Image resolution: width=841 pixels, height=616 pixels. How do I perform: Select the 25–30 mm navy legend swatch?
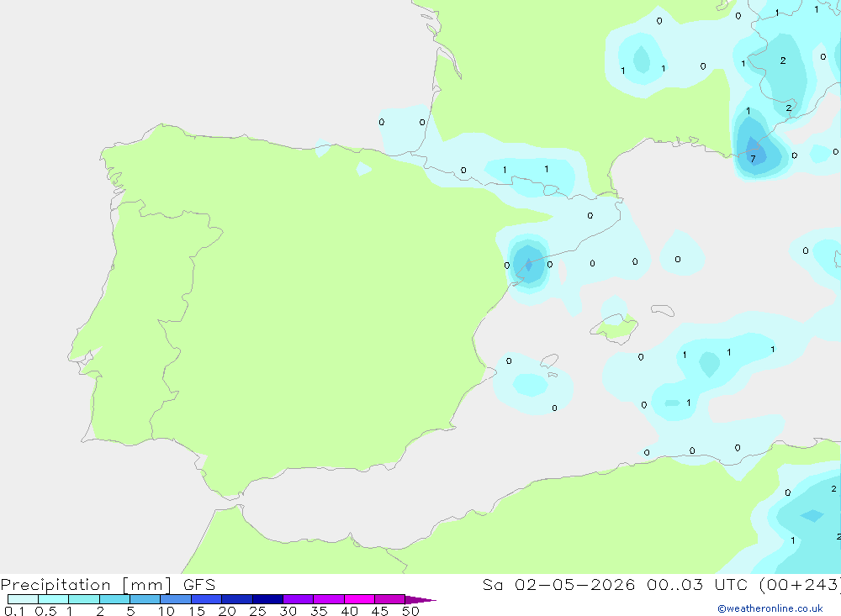[267, 599]
